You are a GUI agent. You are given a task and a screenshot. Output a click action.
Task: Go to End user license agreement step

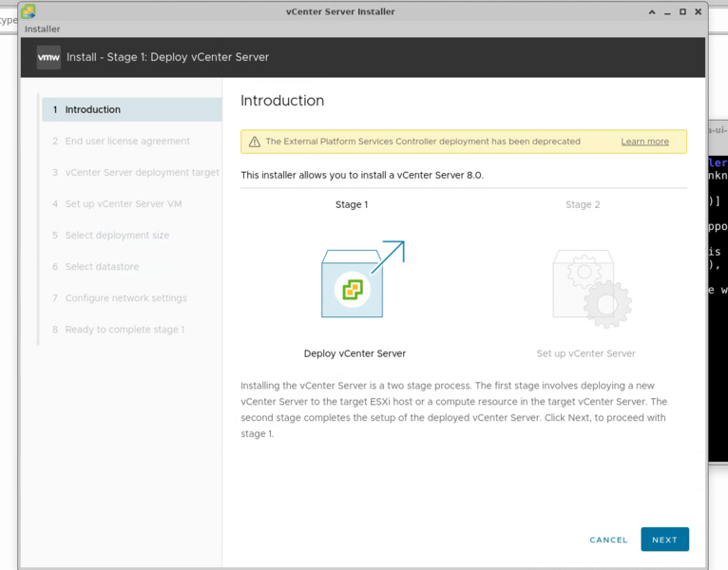132,142
